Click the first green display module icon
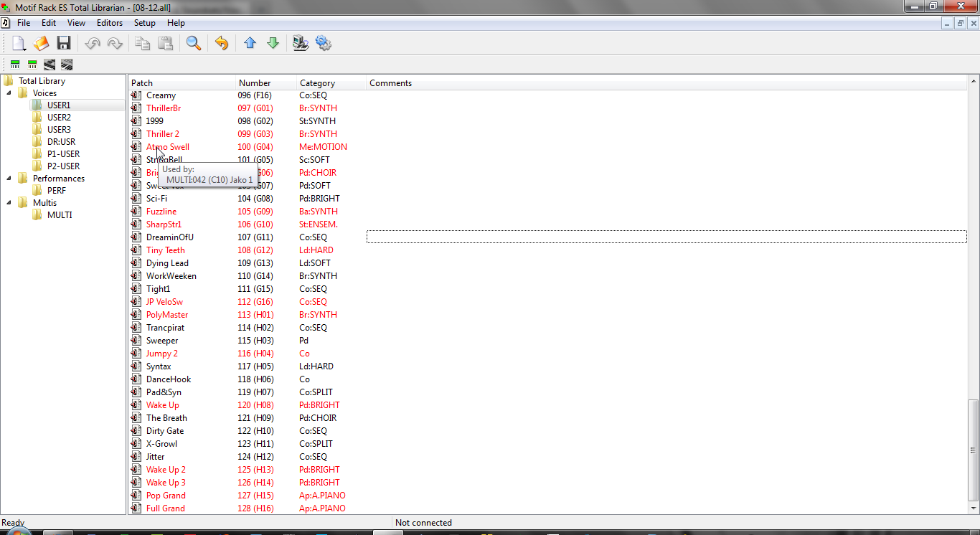The height and width of the screenshot is (535, 980). 15,65
